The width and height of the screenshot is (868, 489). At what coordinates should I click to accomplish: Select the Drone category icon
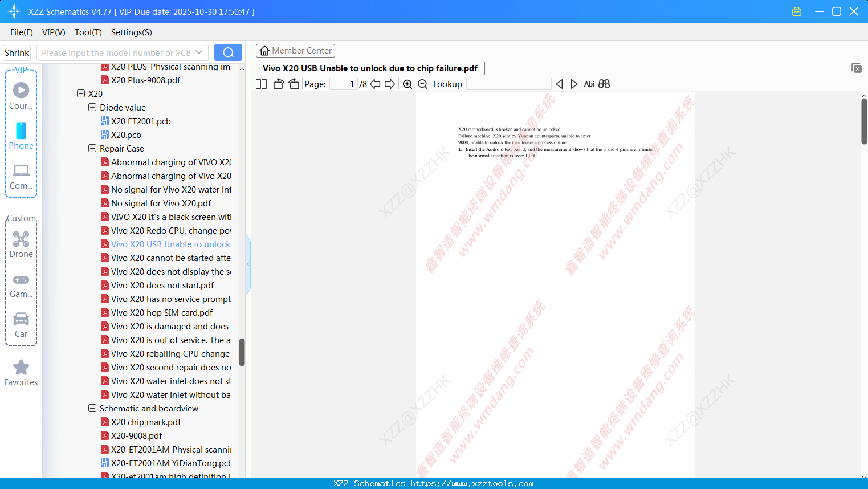21,245
